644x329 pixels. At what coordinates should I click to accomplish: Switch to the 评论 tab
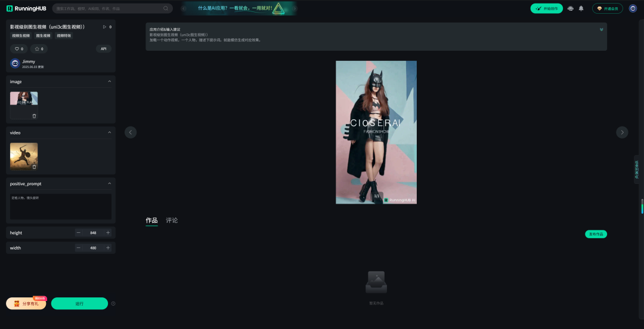click(x=172, y=220)
